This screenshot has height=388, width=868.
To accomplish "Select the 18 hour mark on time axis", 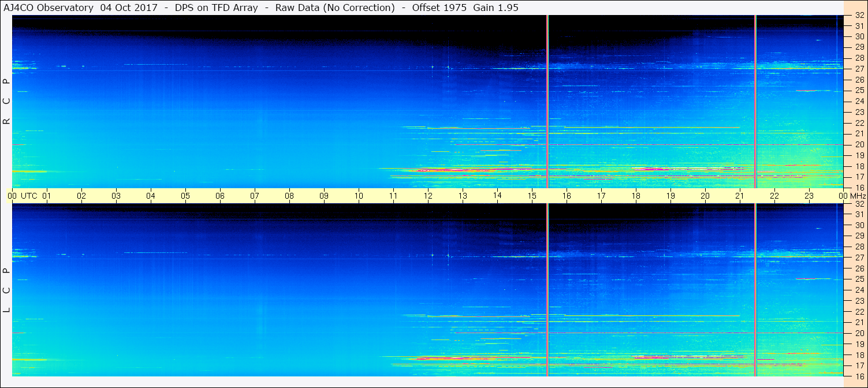I will click(636, 196).
